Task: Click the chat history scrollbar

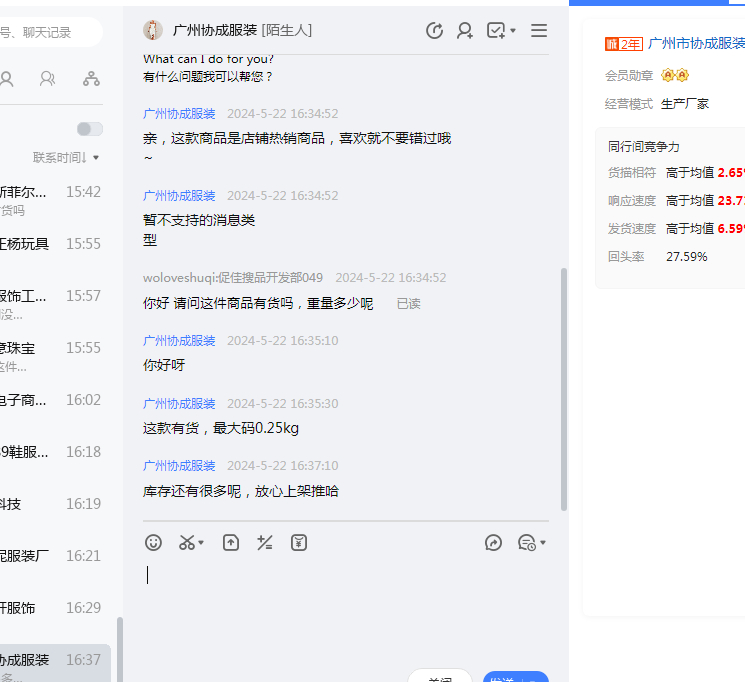Action: pos(563,388)
